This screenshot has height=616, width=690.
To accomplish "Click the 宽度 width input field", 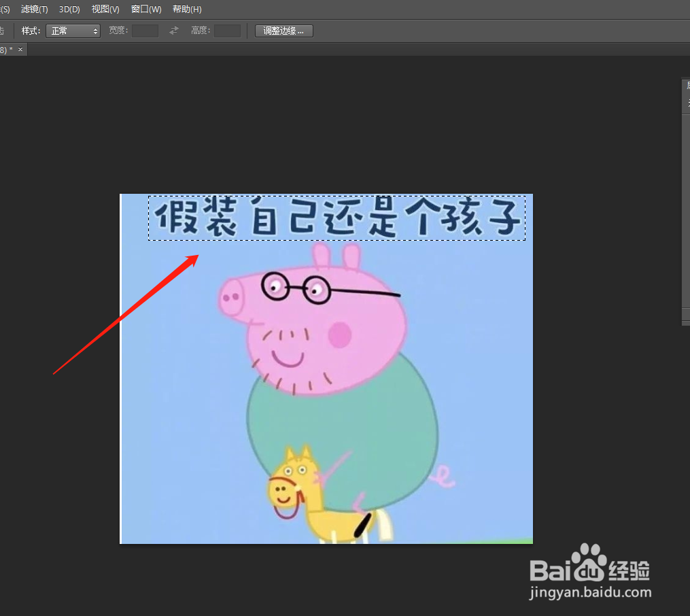I will tap(145, 31).
